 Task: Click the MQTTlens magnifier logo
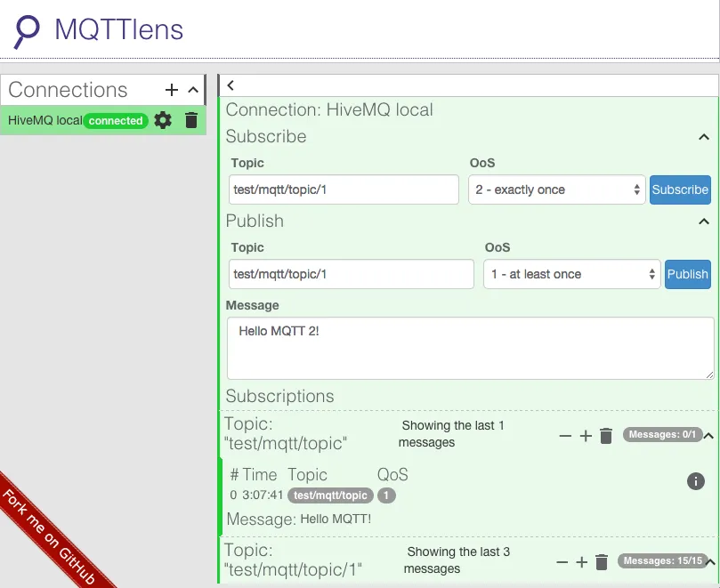(x=27, y=32)
